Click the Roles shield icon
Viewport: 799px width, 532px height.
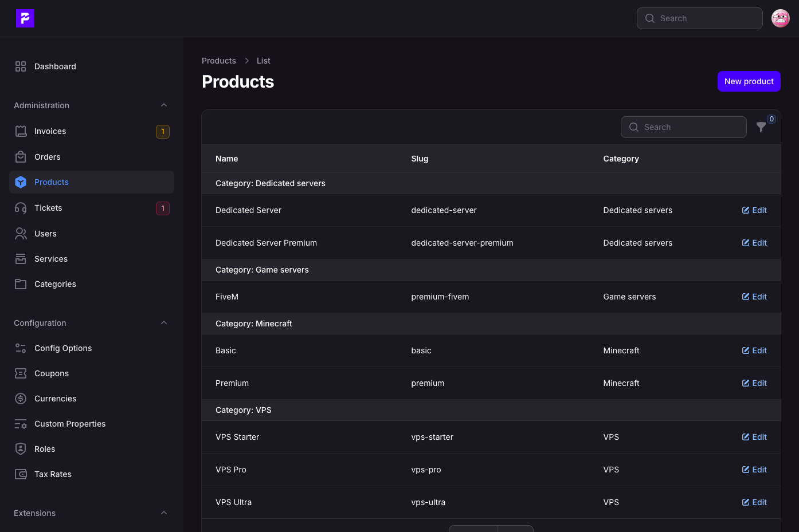pos(21,449)
